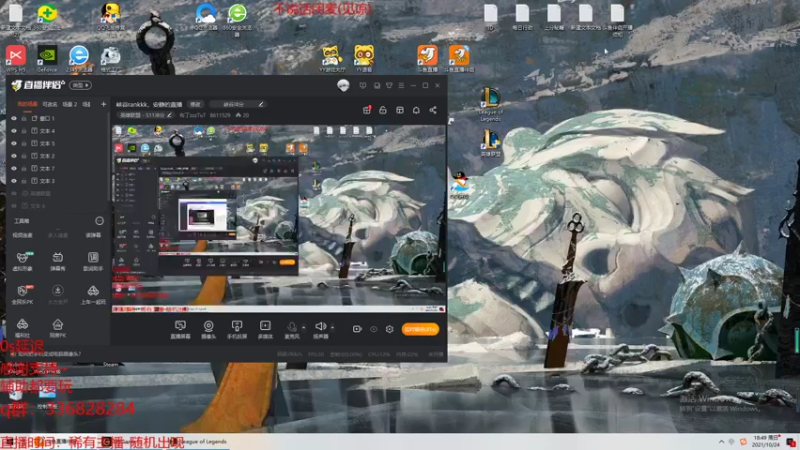Viewport: 800px width, 450px height.
Task: Open QQ penguin desktop shortcut
Action: [x=460, y=186]
